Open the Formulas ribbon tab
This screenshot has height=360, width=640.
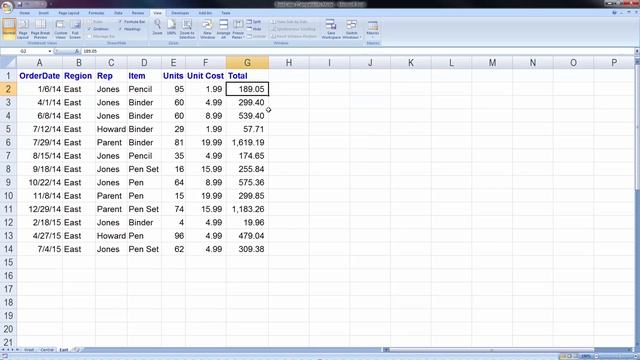pos(96,13)
